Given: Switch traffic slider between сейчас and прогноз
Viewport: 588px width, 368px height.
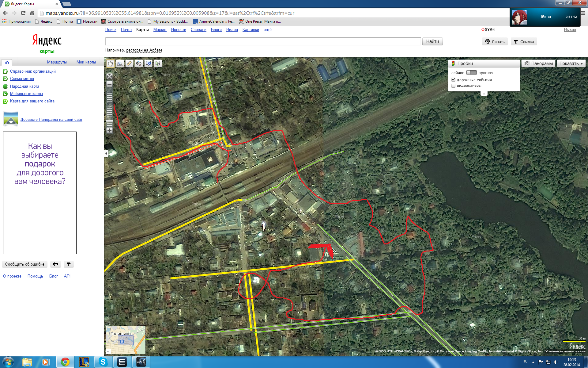Looking at the screenshot, I should (x=472, y=73).
